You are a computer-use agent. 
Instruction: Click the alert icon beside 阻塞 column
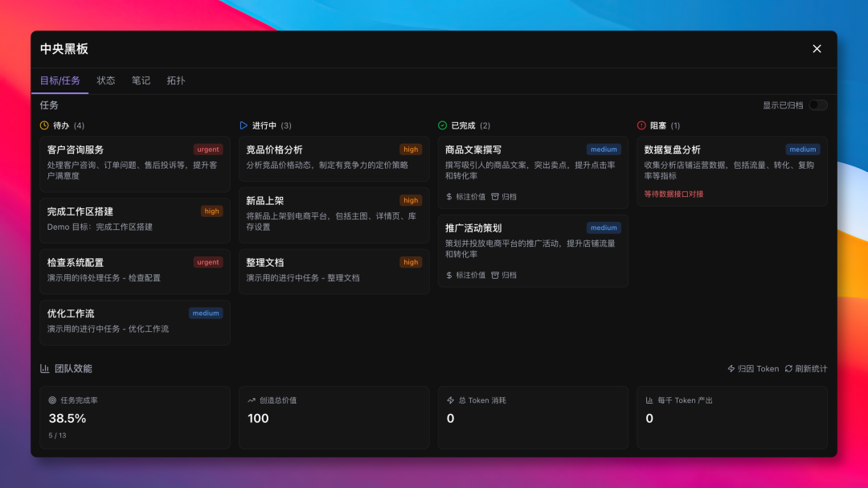[641, 125]
